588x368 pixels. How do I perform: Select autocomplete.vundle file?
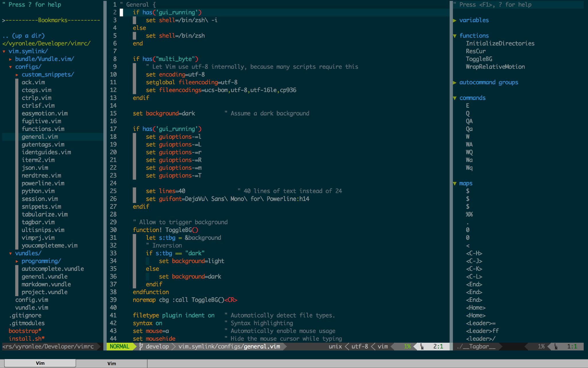click(53, 269)
